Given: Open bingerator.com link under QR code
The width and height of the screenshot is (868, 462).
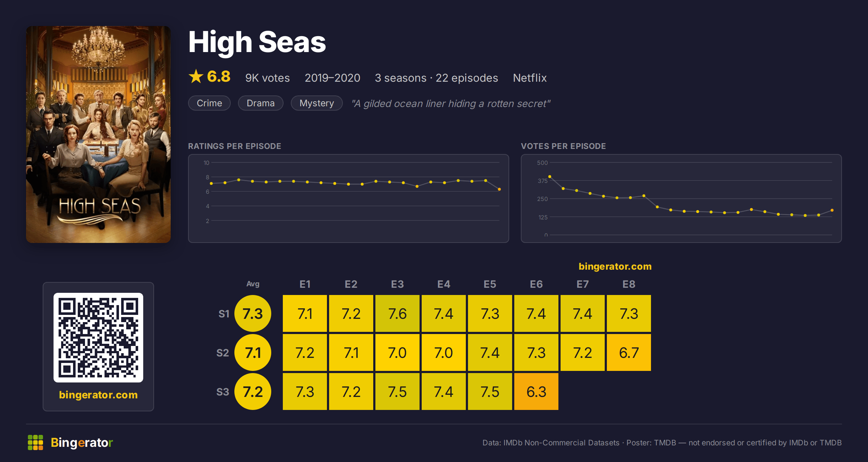Looking at the screenshot, I should [x=98, y=395].
